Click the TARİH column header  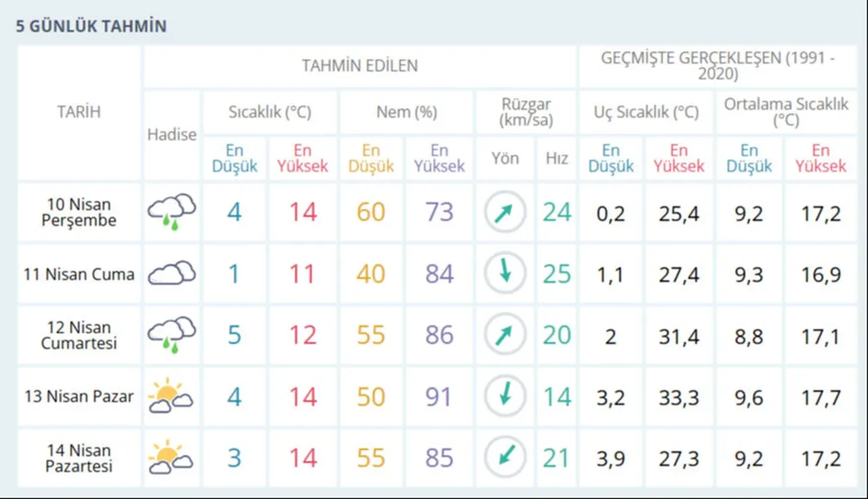point(79,113)
